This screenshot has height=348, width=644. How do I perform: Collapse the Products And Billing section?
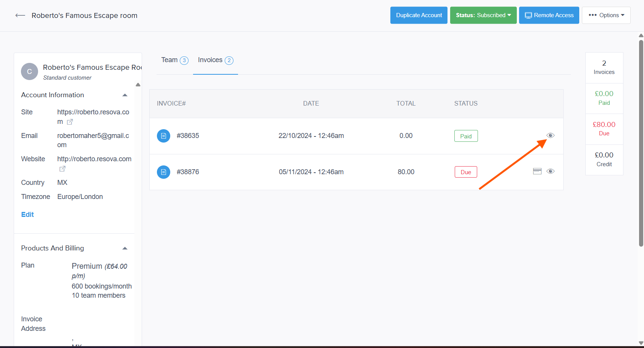125,248
